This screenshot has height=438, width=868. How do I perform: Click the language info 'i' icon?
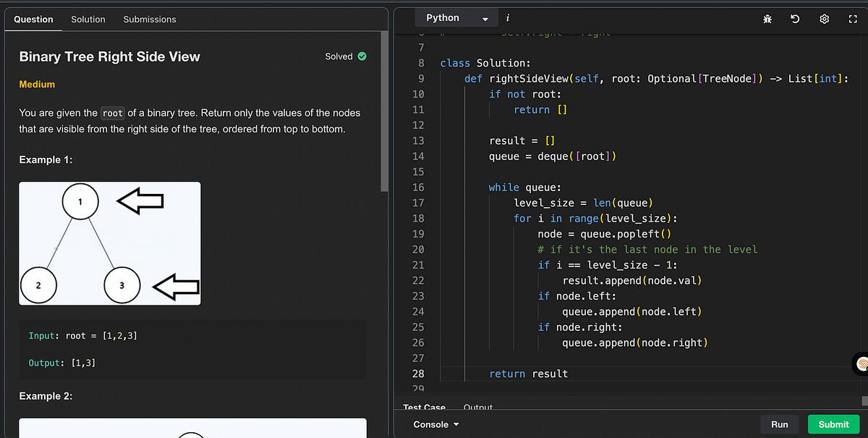pos(507,18)
